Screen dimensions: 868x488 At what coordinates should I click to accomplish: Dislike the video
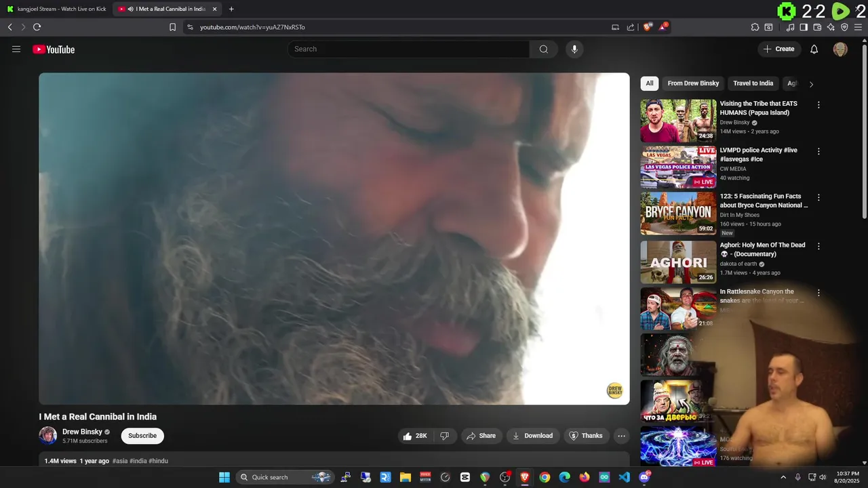445,436
